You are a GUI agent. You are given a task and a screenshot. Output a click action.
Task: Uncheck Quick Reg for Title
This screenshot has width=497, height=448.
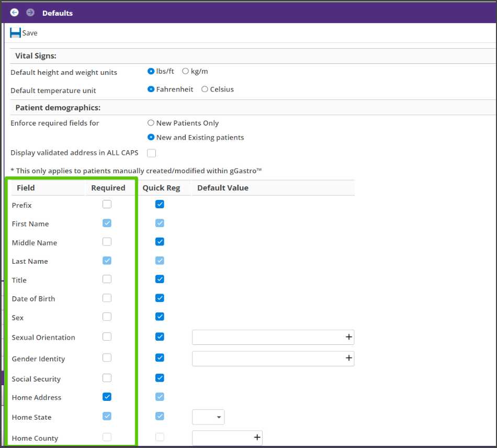[x=160, y=279]
